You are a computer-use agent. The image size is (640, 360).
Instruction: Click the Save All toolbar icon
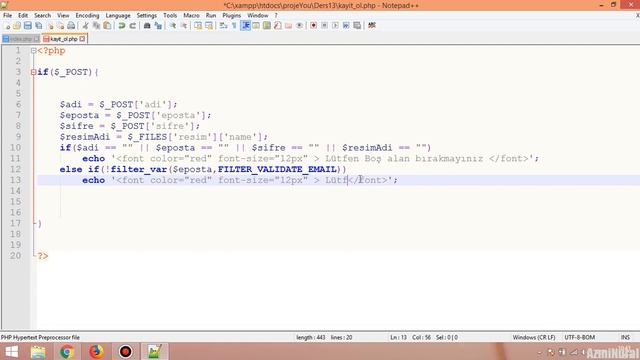39,26
